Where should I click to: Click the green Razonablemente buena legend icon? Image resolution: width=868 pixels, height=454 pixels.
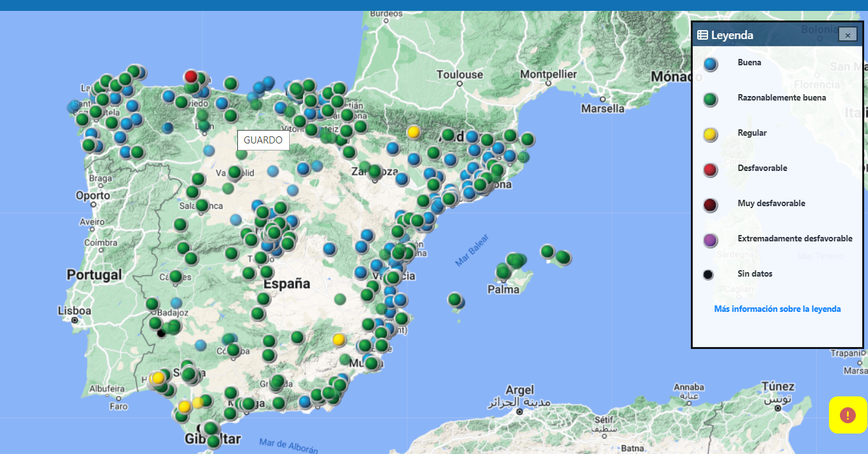(x=710, y=99)
